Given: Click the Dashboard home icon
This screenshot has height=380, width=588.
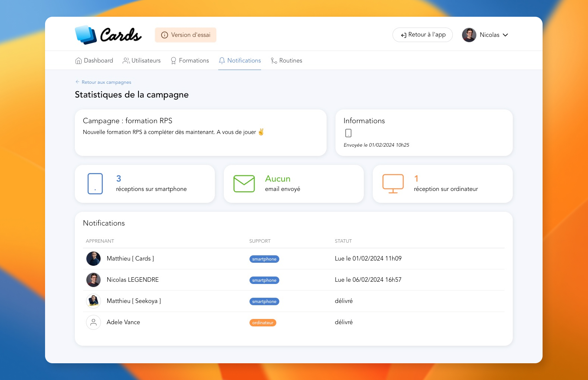Looking at the screenshot, I should 79,61.
